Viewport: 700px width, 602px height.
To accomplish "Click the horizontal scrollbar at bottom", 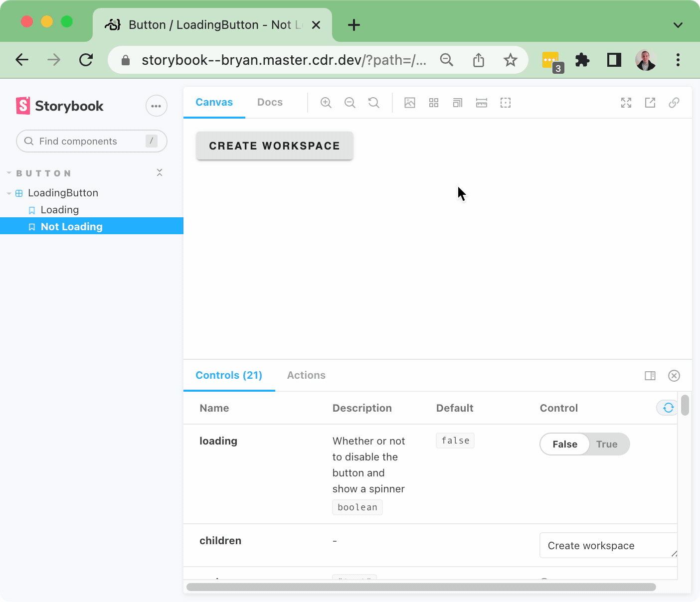I will point(421,587).
